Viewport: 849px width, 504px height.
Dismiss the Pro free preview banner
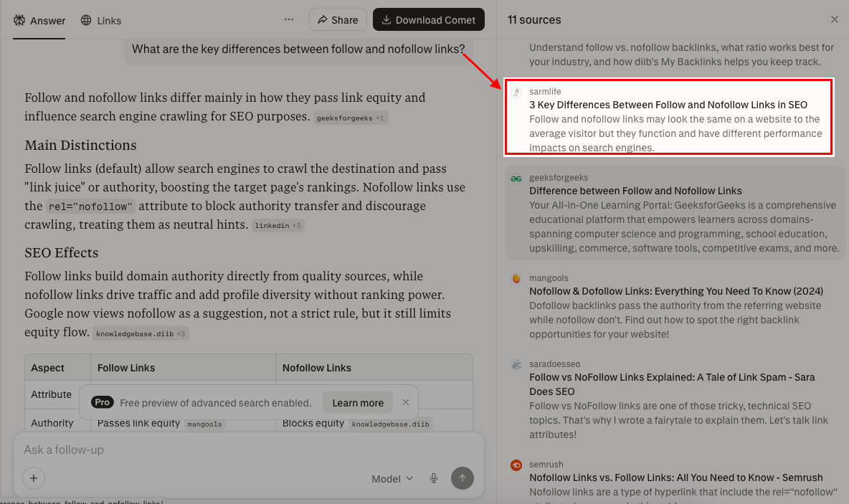pyautogui.click(x=406, y=402)
